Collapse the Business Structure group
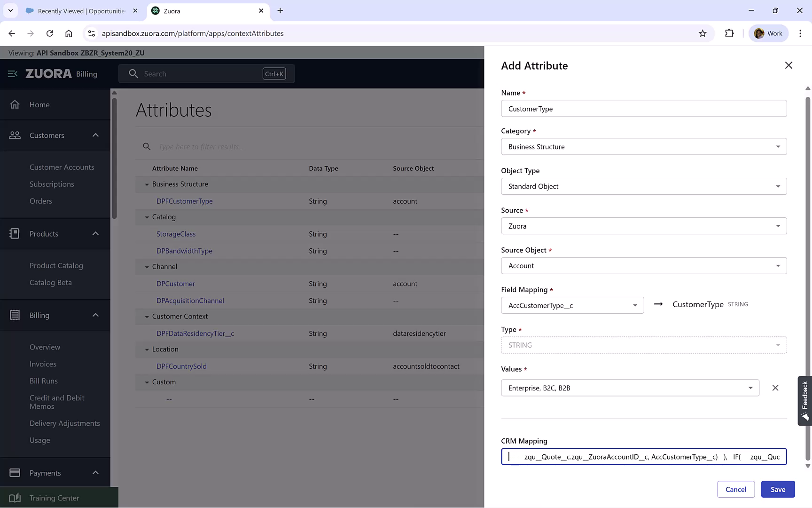This screenshot has width=812, height=508. point(147,184)
